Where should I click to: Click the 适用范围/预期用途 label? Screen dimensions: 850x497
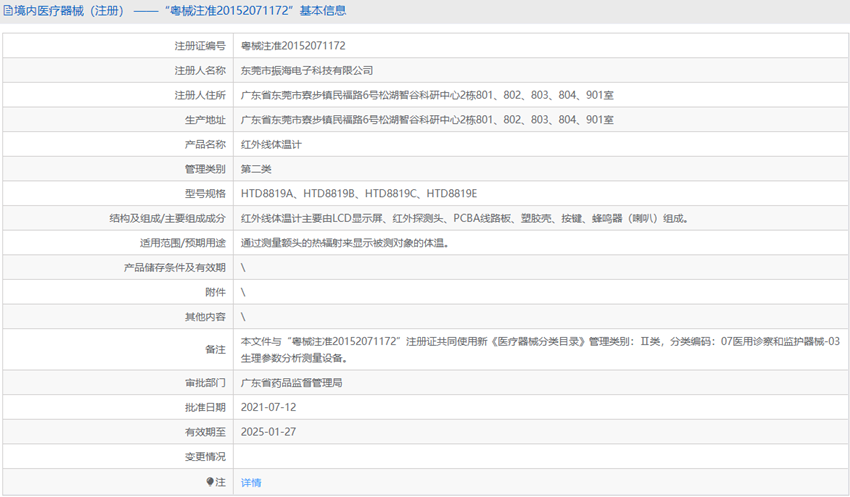pos(183,243)
